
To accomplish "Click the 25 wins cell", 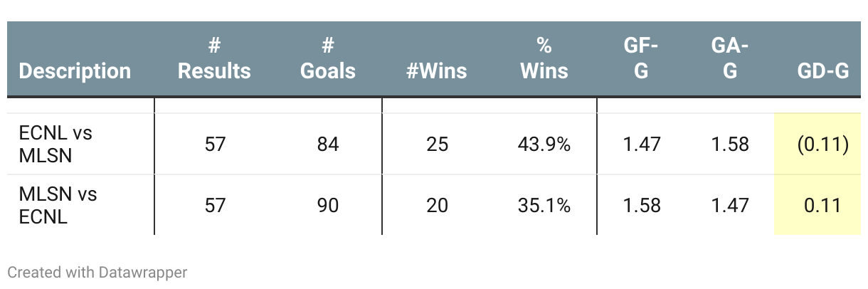I will click(438, 144).
